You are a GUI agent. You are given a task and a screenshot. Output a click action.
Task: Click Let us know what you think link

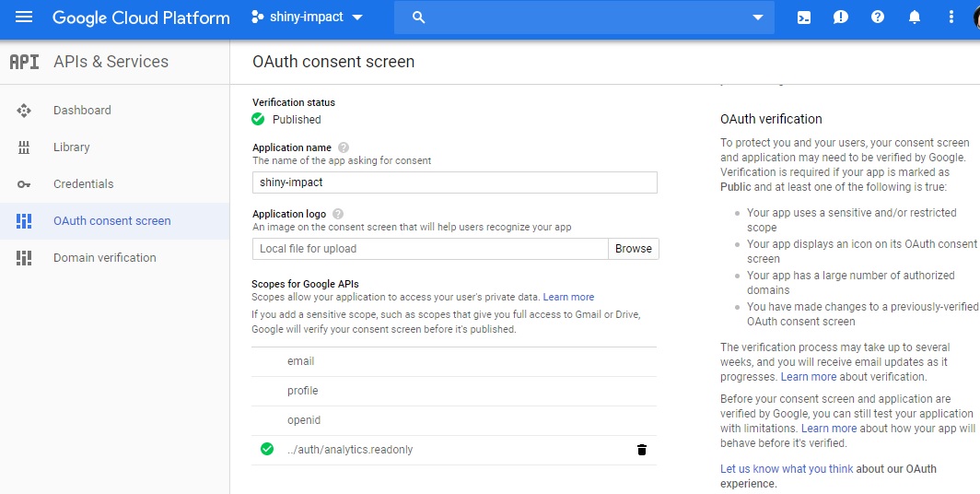click(787, 468)
